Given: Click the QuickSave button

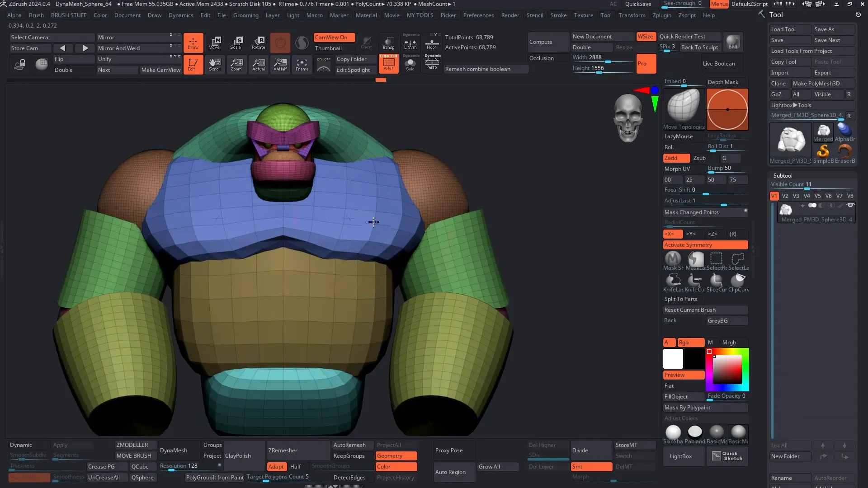Looking at the screenshot, I should tap(638, 4).
